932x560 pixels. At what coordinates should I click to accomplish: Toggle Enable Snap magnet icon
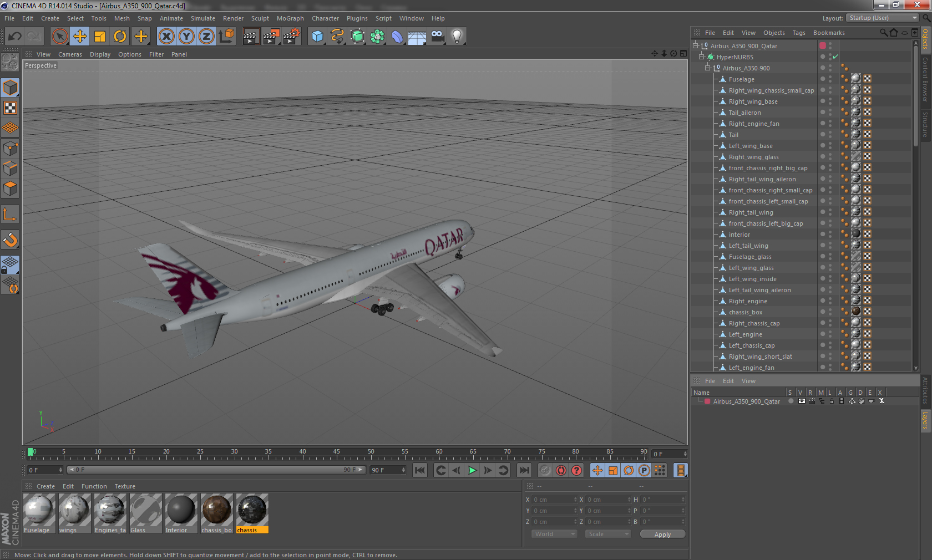(x=11, y=240)
